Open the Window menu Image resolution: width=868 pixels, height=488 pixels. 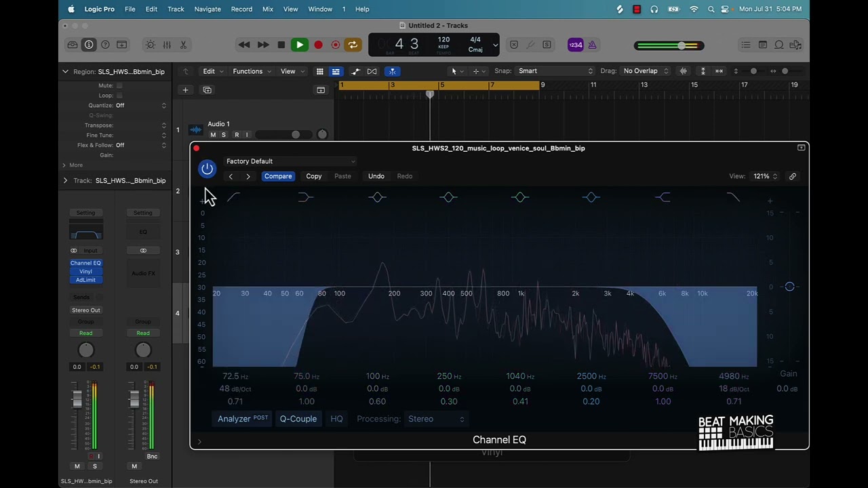[320, 9]
